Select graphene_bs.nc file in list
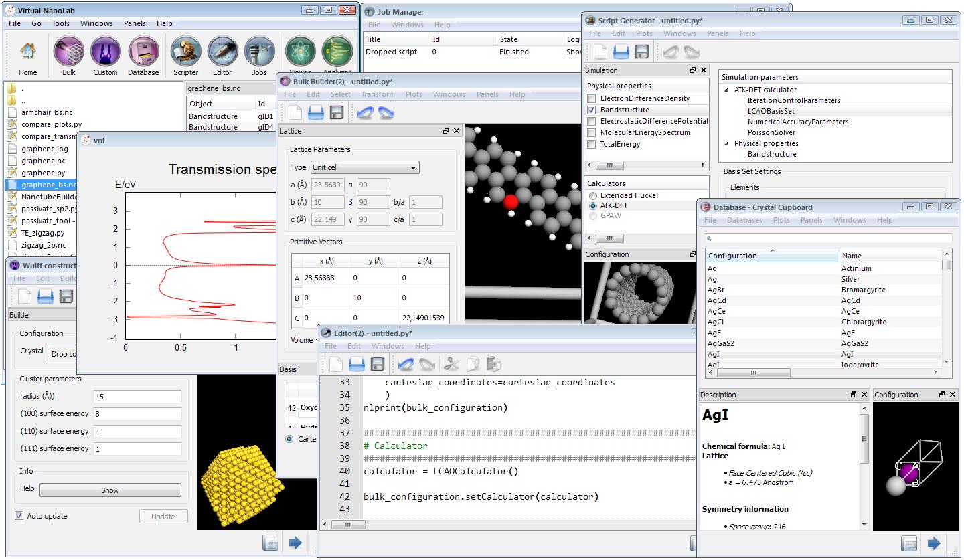The image size is (964, 560). (x=42, y=185)
